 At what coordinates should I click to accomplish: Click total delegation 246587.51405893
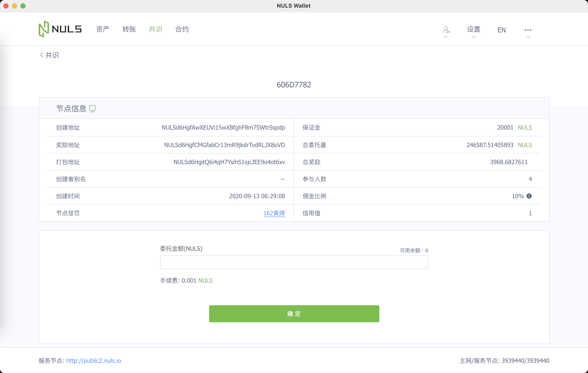(x=490, y=145)
